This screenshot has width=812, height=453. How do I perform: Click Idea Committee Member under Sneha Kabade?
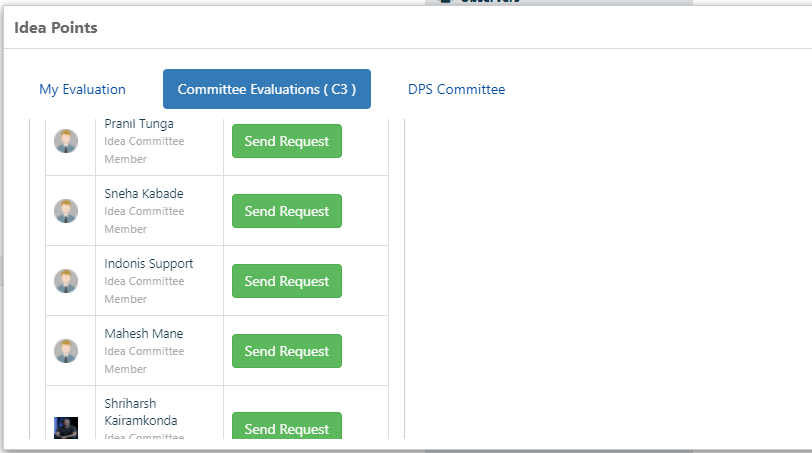point(144,220)
